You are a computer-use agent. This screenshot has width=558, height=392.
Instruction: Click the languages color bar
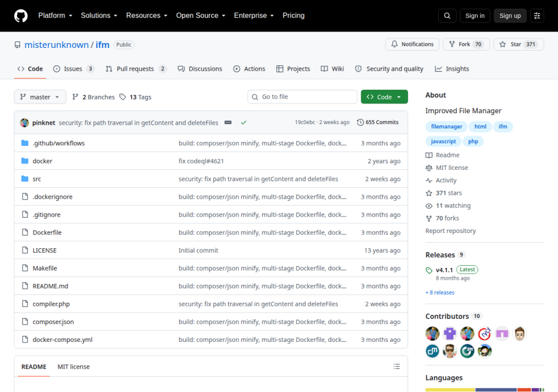[x=484, y=390]
